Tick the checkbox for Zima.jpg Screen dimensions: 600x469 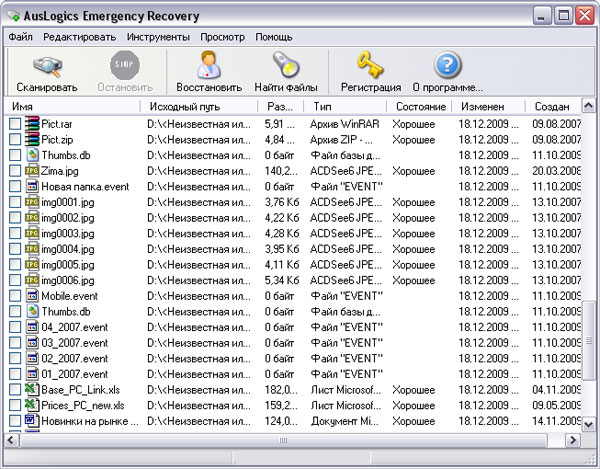pos(15,171)
